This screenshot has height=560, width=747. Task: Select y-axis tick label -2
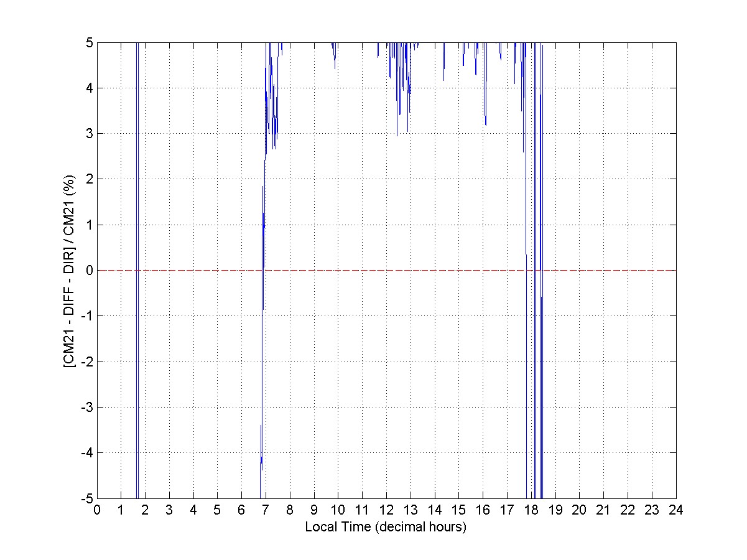pos(88,362)
